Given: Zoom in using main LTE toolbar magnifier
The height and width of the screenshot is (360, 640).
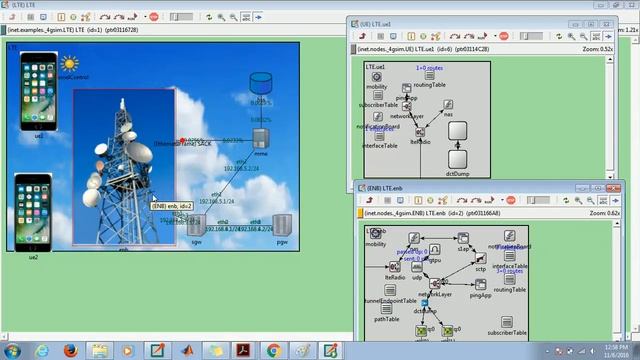Looking at the screenshot, I should 221,17.
